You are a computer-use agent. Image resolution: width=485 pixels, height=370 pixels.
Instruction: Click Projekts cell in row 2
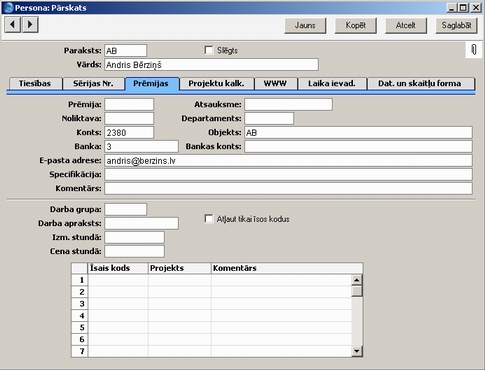pyautogui.click(x=180, y=292)
